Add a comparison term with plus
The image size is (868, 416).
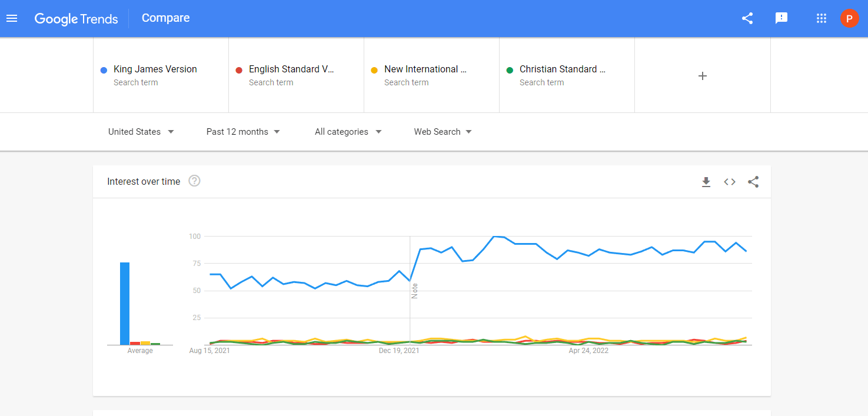[702, 76]
